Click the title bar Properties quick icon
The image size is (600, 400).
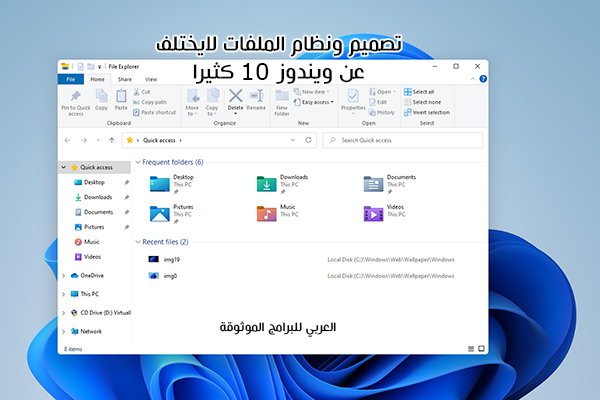point(80,67)
